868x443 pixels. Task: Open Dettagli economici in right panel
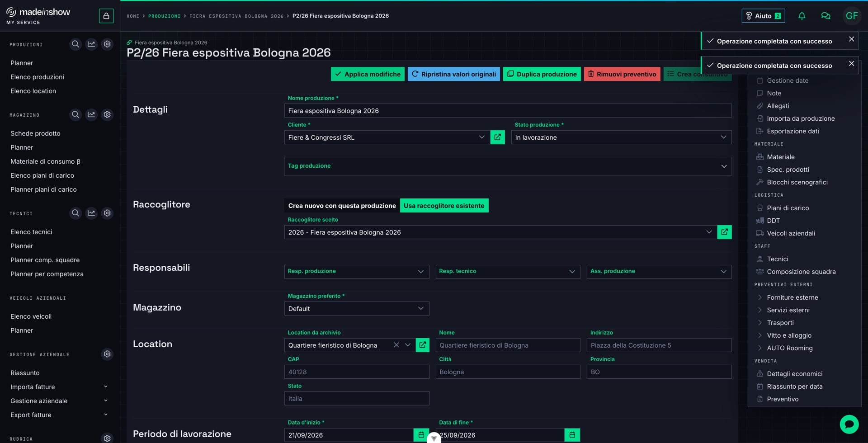coord(794,374)
